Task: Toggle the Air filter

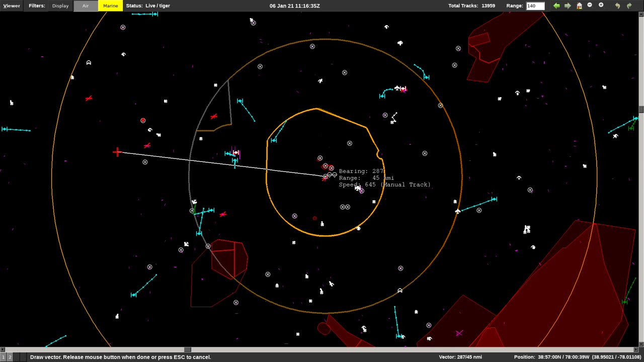Action: pyautogui.click(x=86, y=6)
